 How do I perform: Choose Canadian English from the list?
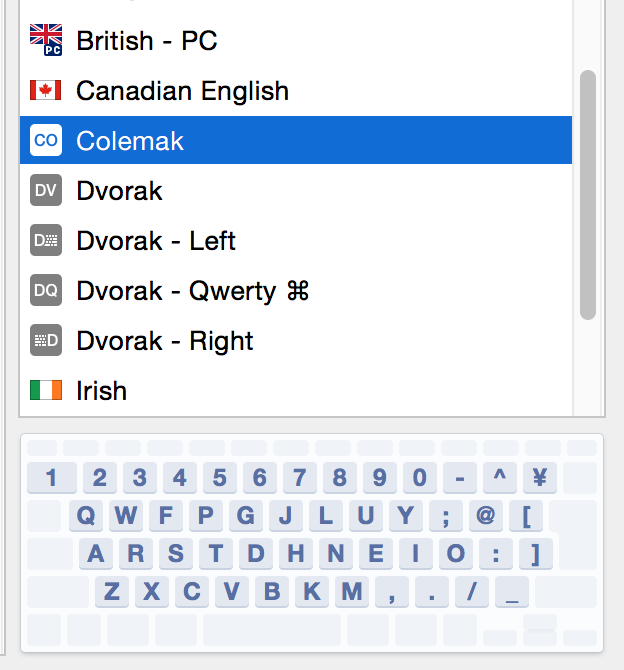point(182,91)
